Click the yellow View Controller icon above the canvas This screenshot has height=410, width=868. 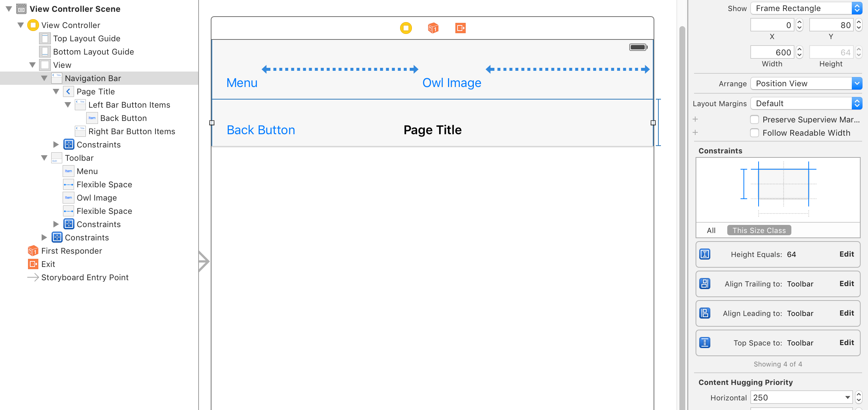click(405, 28)
